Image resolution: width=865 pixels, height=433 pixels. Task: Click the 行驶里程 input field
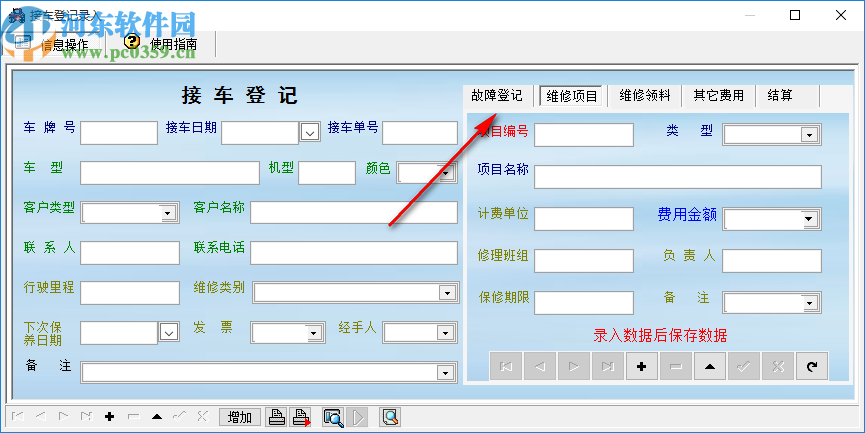coord(130,293)
